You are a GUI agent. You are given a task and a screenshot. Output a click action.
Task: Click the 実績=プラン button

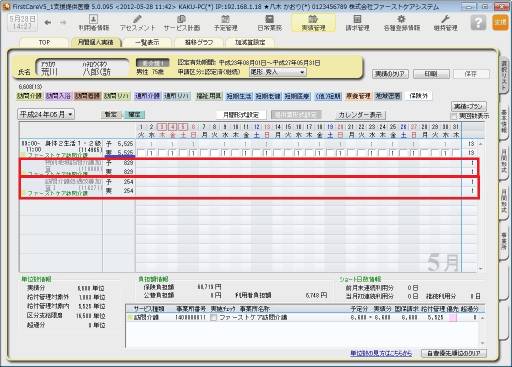coord(468,106)
